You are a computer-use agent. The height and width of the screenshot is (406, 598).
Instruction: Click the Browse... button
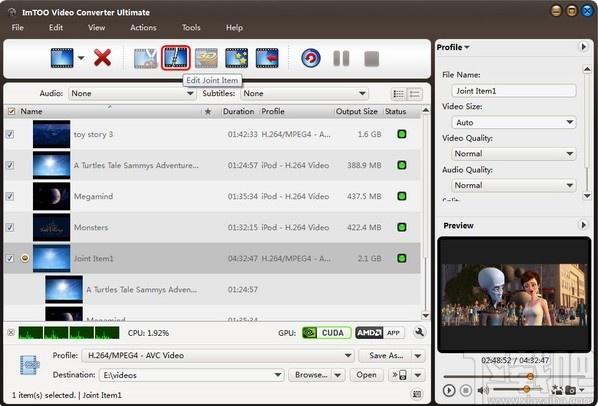(x=311, y=375)
